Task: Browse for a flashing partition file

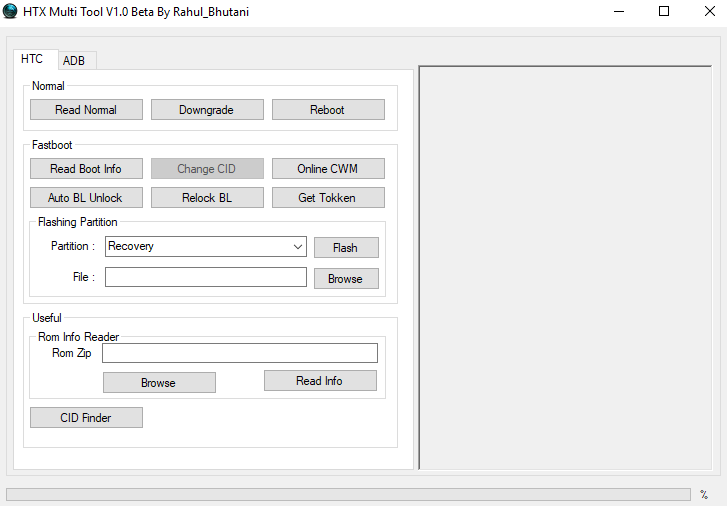Action: 346,279
